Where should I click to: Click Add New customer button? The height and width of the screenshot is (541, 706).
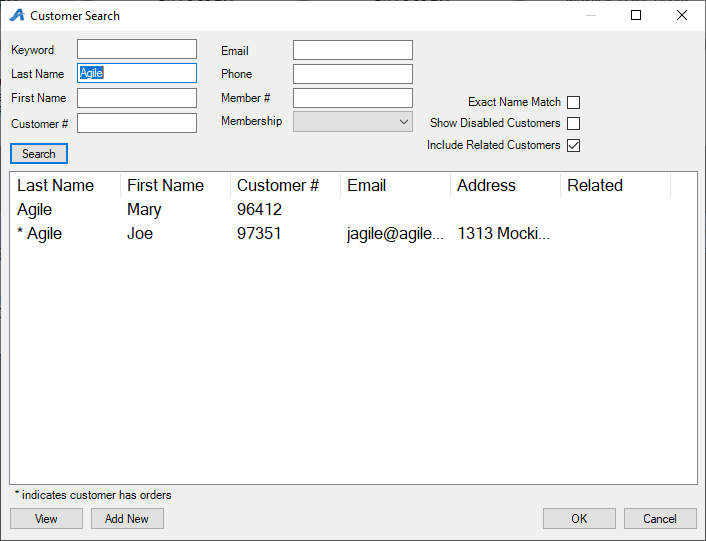(x=127, y=519)
